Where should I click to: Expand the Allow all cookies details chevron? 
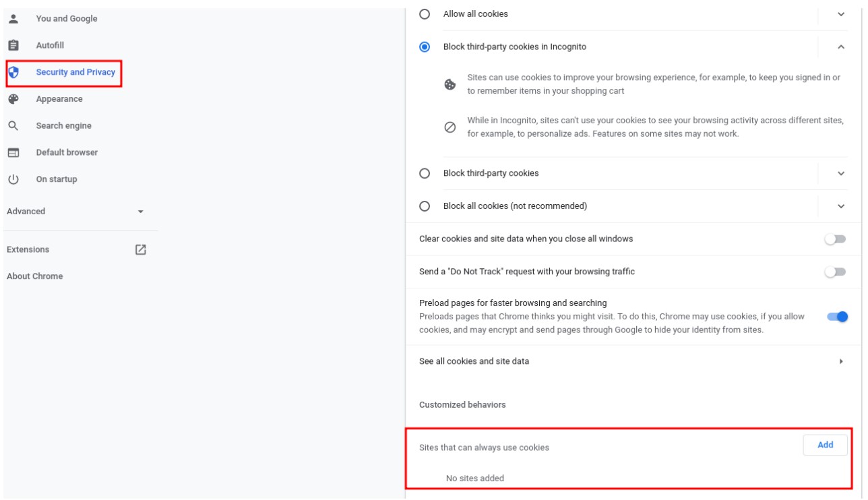(x=841, y=14)
